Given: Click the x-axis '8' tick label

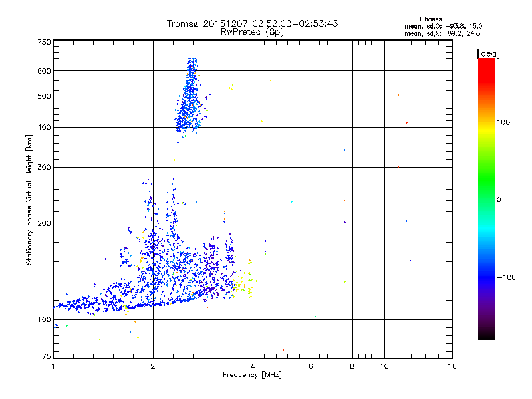Looking at the screenshot, I should tap(352, 366).
